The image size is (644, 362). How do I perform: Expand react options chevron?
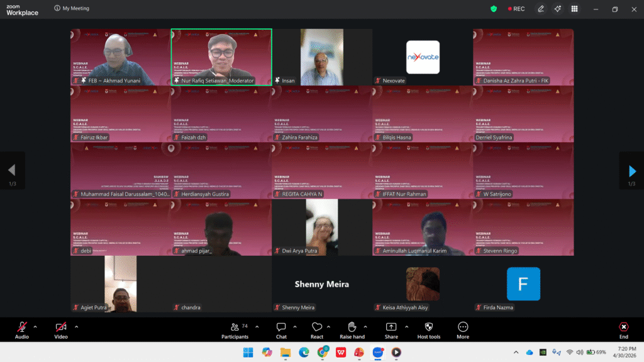click(x=328, y=327)
